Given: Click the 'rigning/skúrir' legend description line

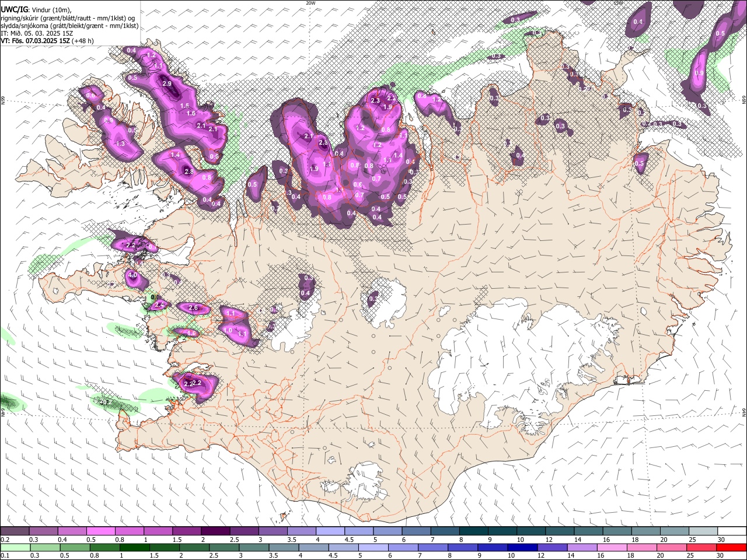Looking at the screenshot, I should [68, 18].
